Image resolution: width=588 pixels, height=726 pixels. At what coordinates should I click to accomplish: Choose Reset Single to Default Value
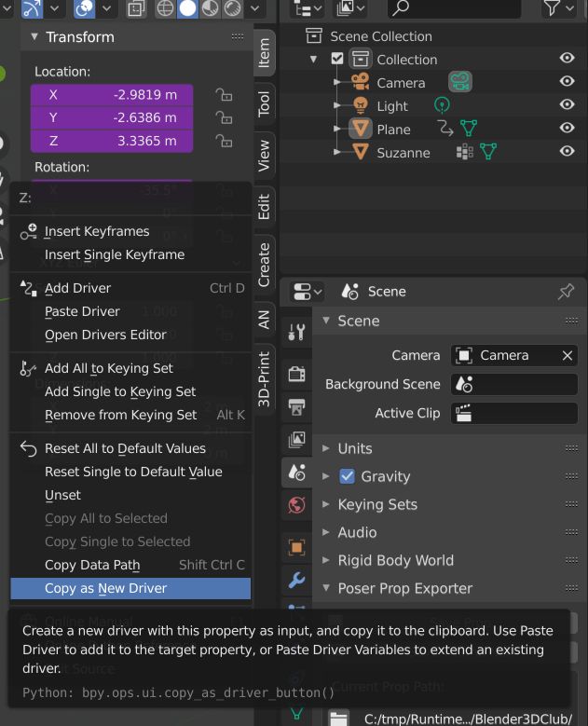tap(131, 472)
